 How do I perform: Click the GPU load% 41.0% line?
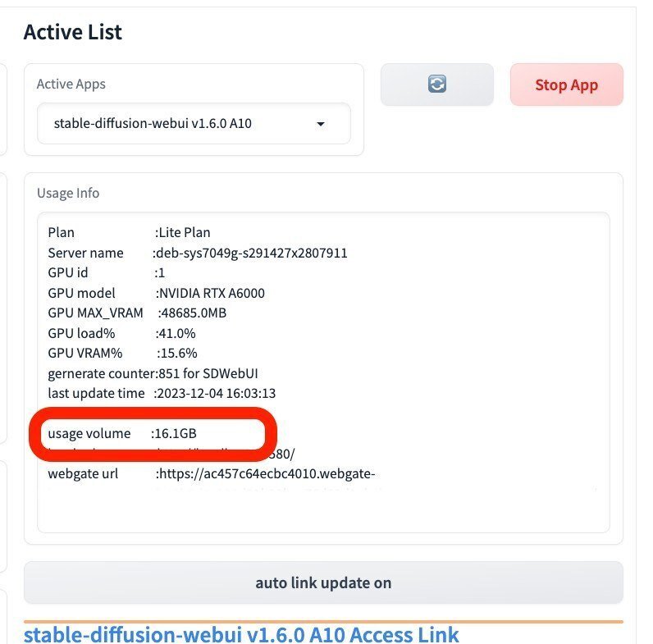click(121, 333)
